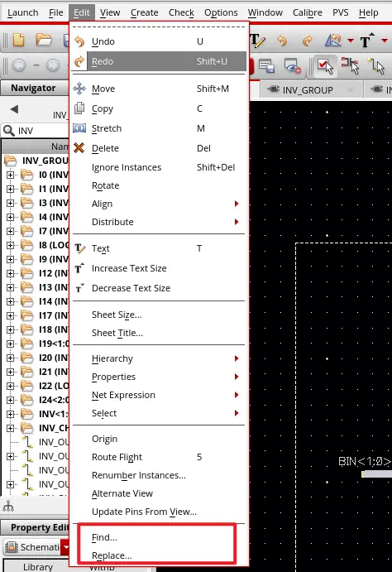This screenshot has width=392, height=572.
Task: Open the Calibre menu
Action: coord(308,12)
